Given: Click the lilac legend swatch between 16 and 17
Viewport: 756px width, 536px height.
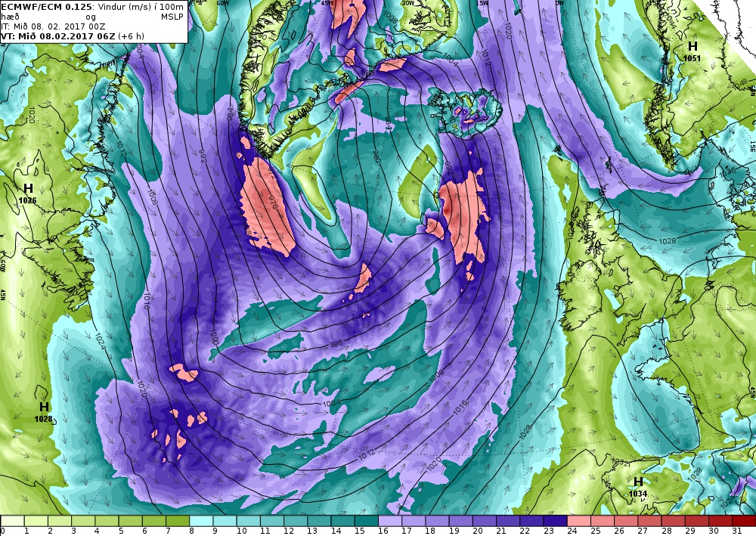Looking at the screenshot, I should click(391, 521).
